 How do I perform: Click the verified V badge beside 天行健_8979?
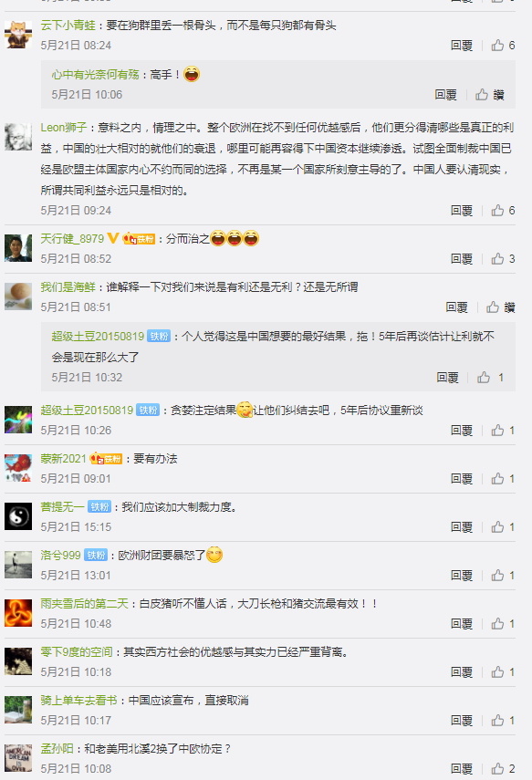113,239
